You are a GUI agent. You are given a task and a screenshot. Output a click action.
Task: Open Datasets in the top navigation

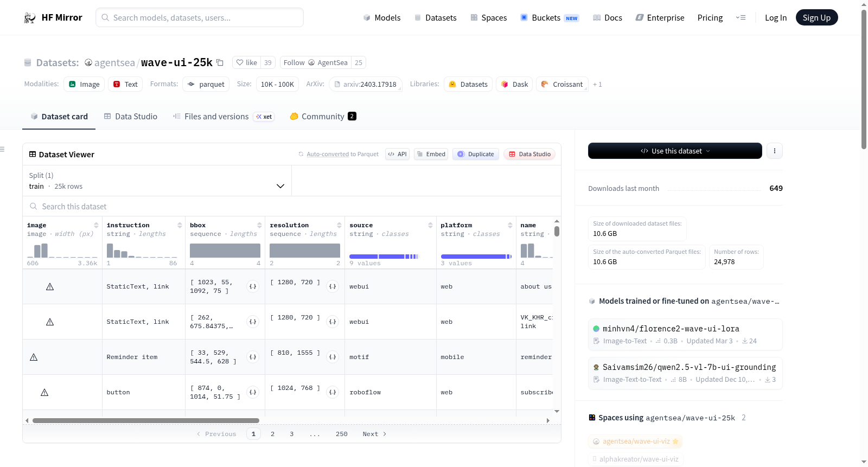435,17
